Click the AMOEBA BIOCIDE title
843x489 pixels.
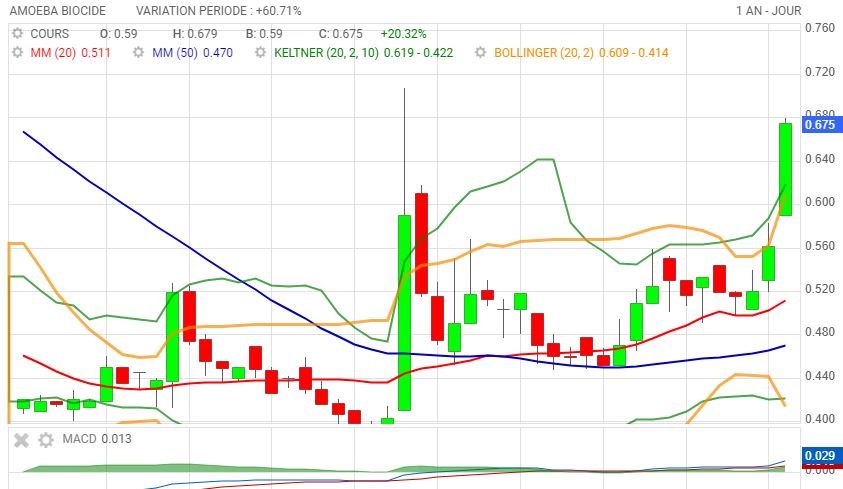(x=58, y=11)
